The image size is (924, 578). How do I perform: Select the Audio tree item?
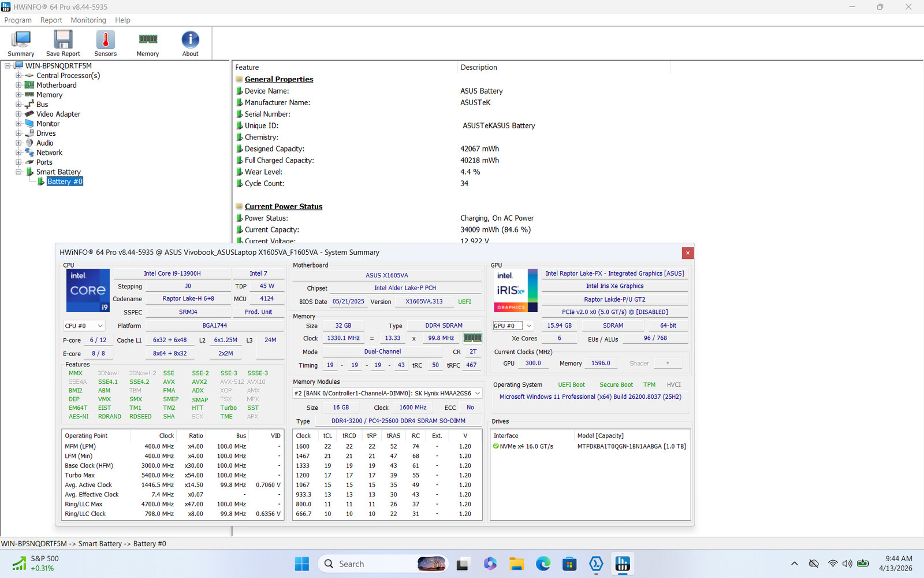pos(45,143)
